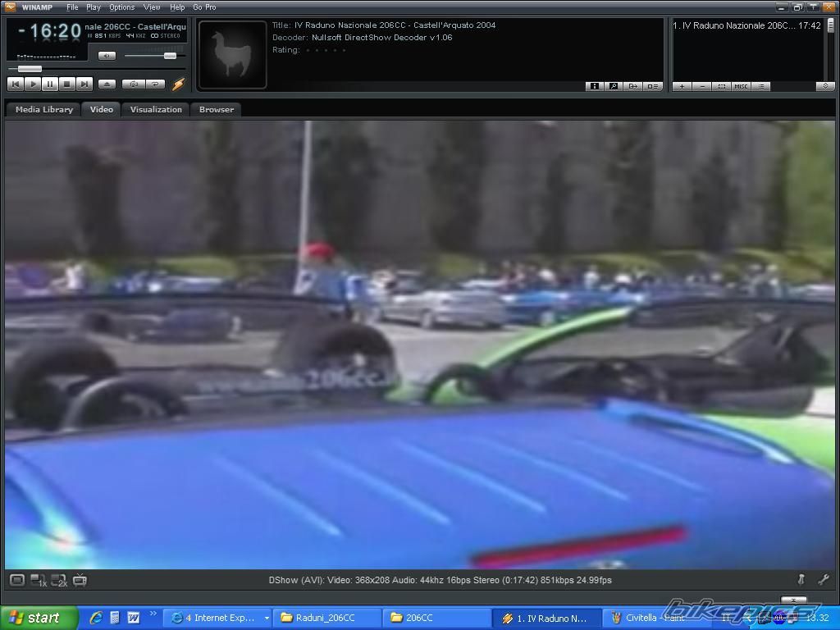Open the Options menu

(x=121, y=7)
